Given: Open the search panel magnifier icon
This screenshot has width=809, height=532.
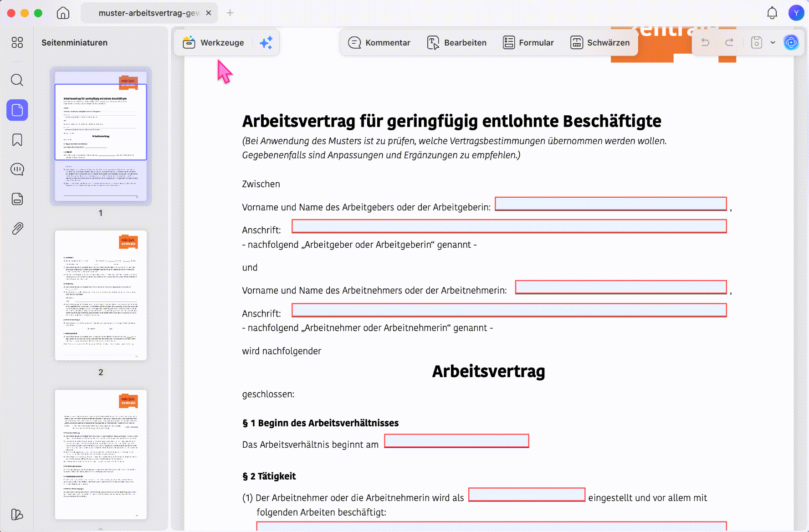Looking at the screenshot, I should (x=17, y=80).
